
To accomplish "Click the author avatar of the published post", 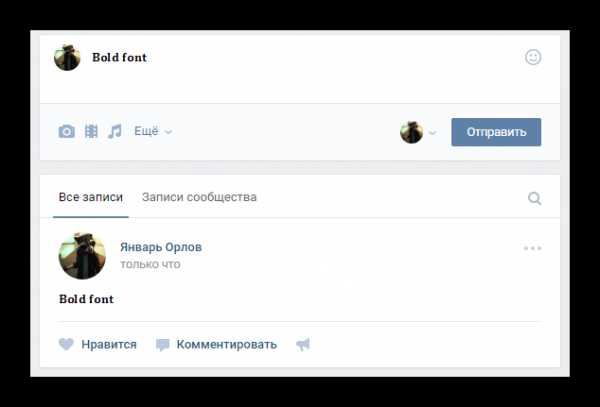I will 82,256.
